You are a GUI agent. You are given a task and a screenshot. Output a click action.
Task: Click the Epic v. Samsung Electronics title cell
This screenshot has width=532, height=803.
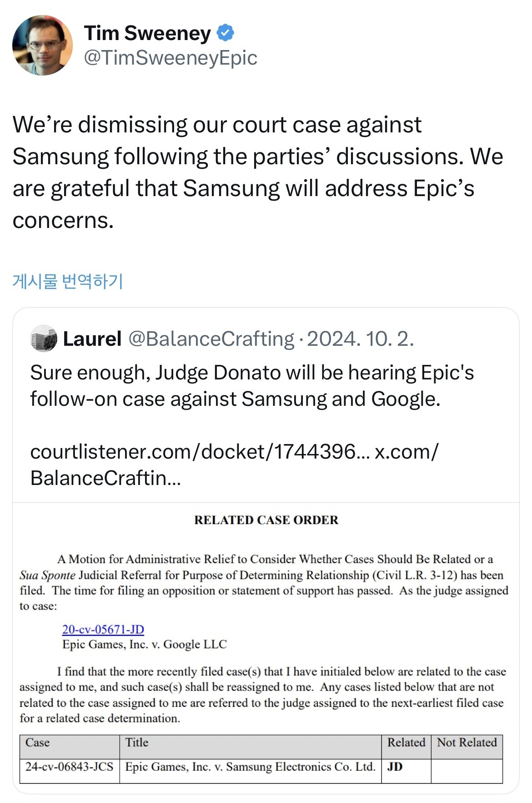(250, 767)
